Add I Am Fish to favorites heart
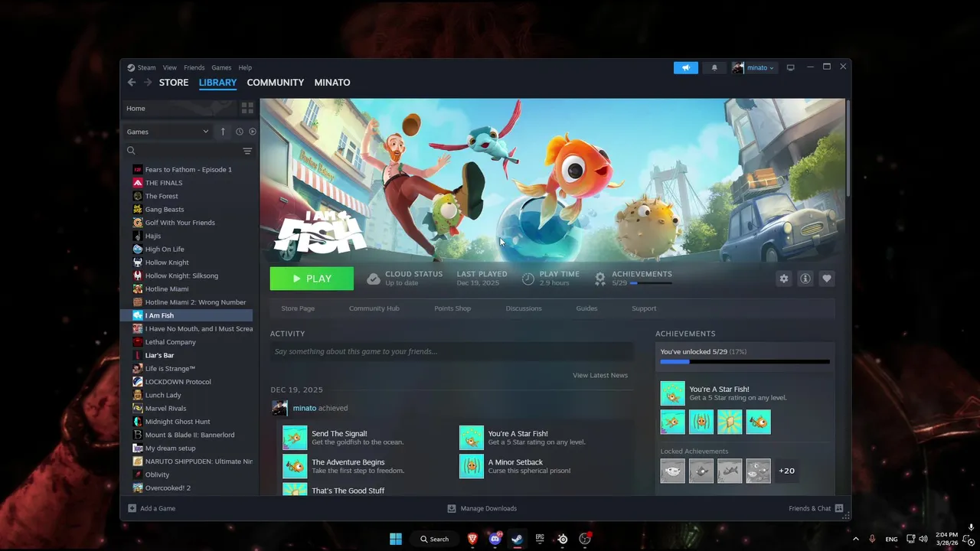Image resolution: width=980 pixels, height=551 pixels. pos(826,279)
